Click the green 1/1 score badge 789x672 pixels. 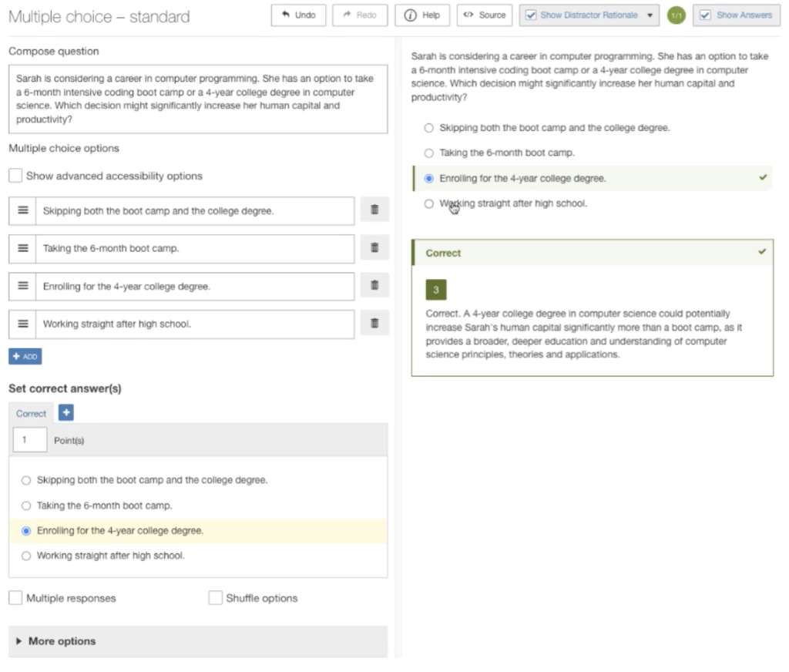(x=676, y=15)
